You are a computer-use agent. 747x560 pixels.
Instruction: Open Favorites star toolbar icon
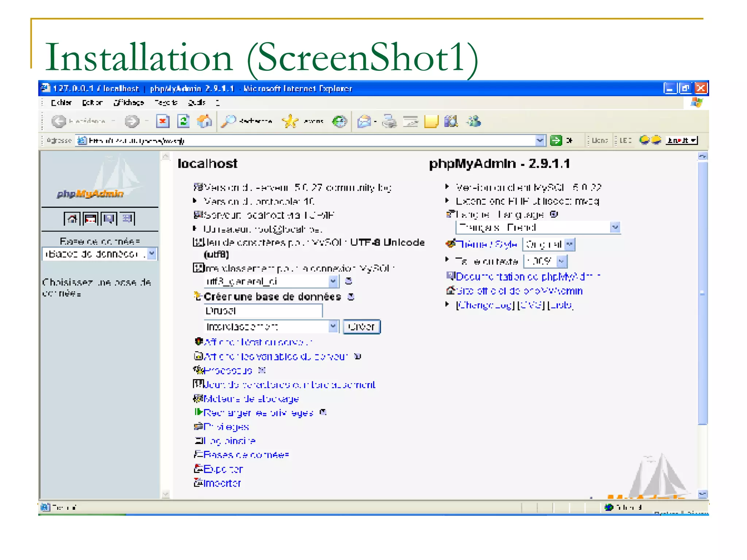click(290, 121)
